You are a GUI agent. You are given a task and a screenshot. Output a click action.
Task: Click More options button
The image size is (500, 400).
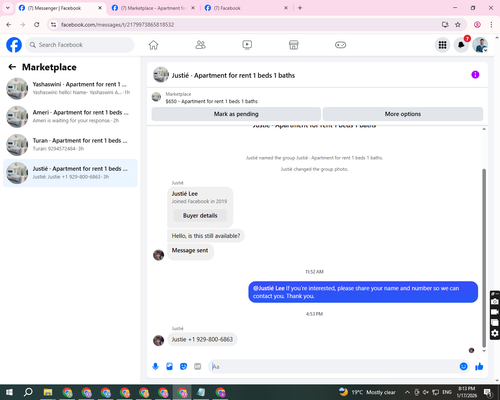point(403,114)
